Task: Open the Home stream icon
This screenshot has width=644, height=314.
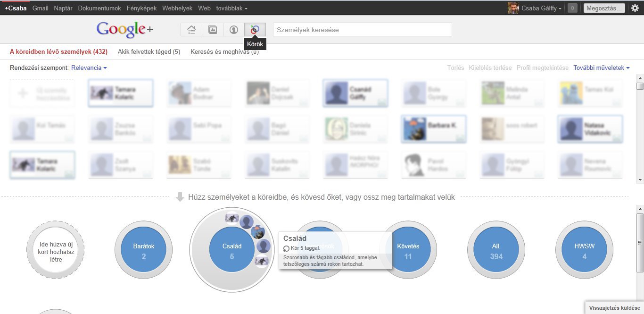Action: (191, 30)
